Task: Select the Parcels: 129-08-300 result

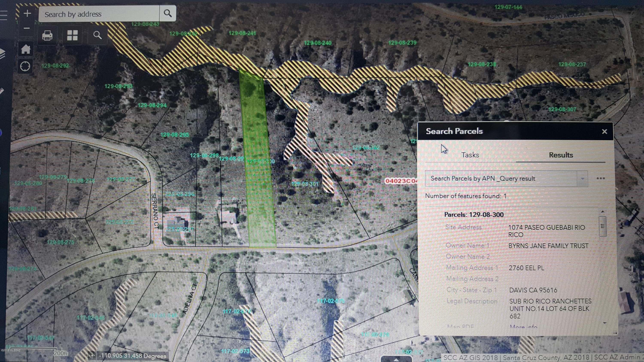Action: (x=474, y=215)
